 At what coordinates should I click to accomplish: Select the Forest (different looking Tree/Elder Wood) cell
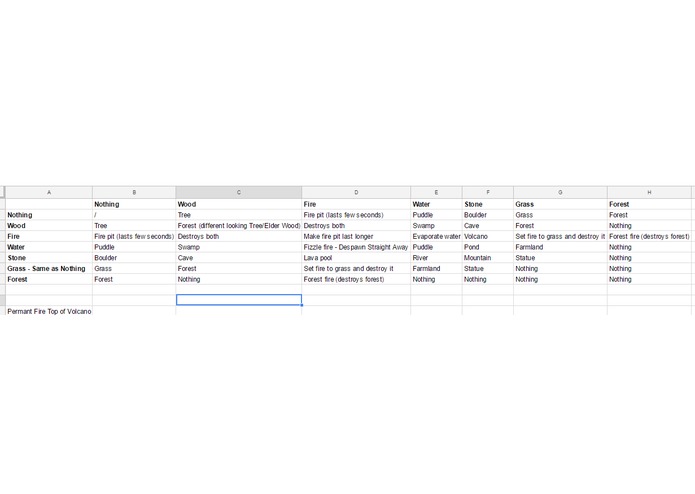239,226
